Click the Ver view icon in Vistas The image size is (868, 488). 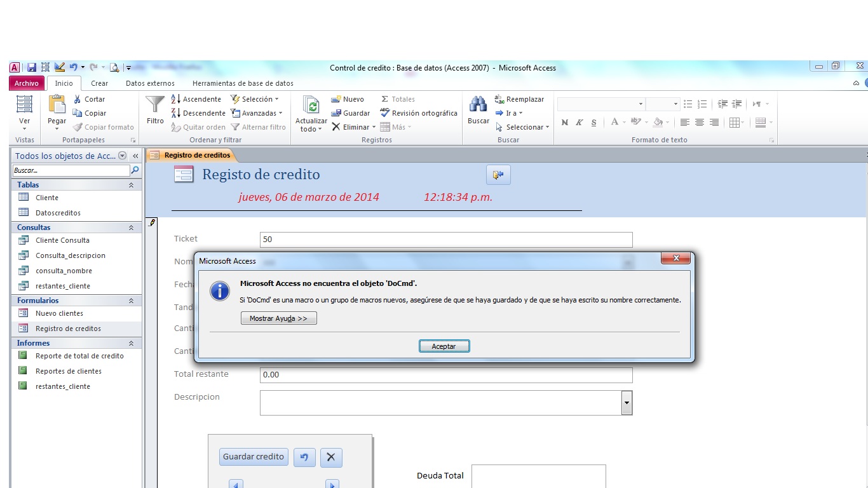coord(24,104)
